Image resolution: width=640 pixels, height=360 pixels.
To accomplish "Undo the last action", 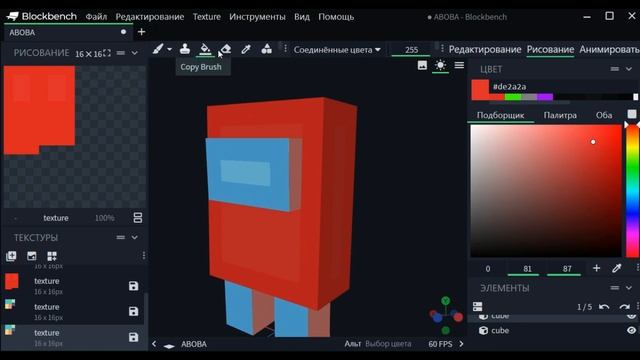I will coord(604,307).
